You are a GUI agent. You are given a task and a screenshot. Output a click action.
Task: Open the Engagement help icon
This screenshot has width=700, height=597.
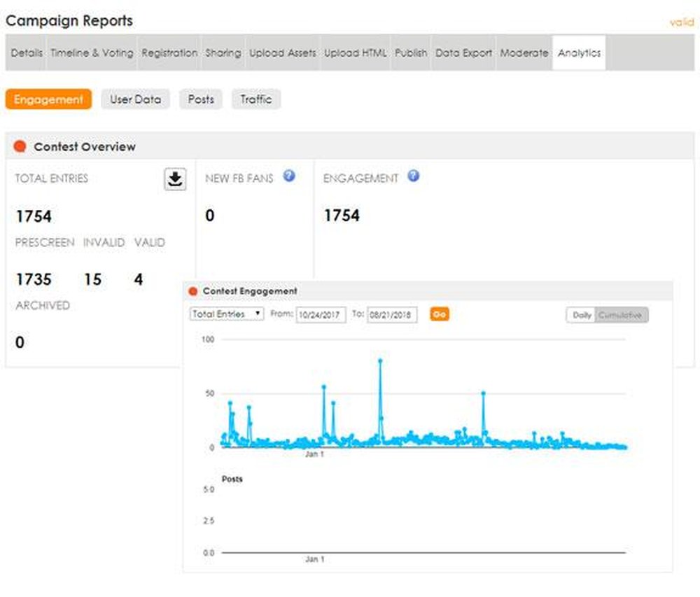click(x=413, y=176)
